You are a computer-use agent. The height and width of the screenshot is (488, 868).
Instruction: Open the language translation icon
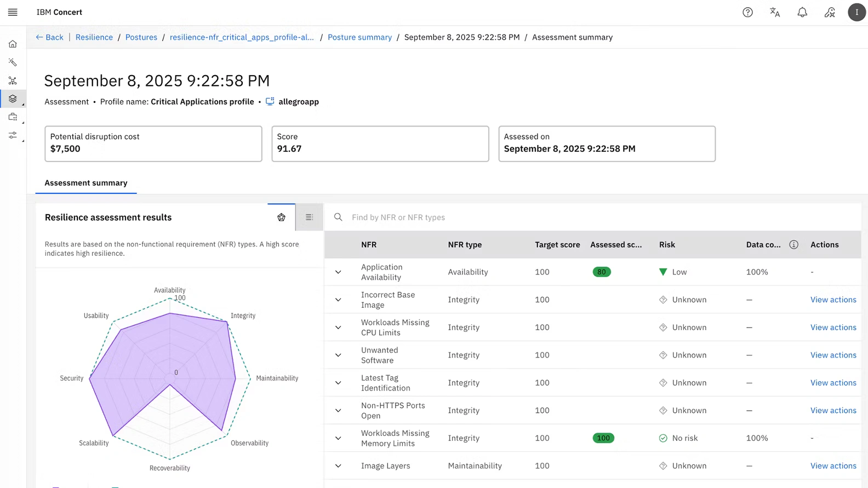point(775,12)
